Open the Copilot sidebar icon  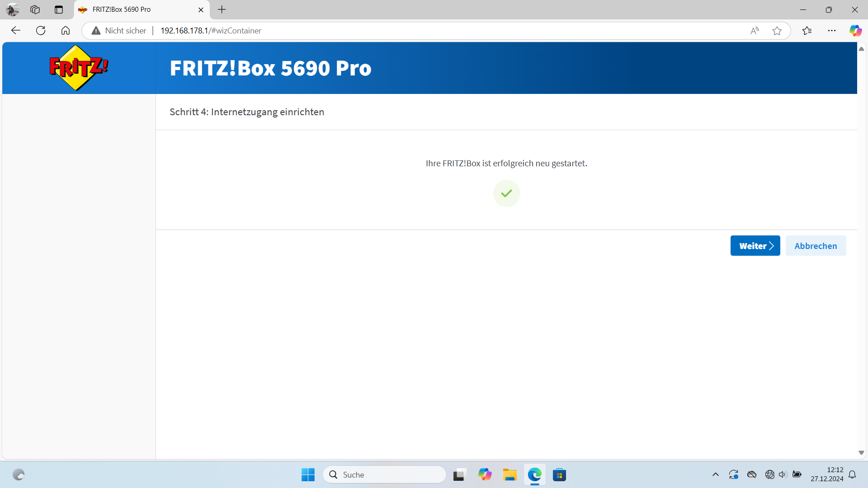pyautogui.click(x=855, y=30)
